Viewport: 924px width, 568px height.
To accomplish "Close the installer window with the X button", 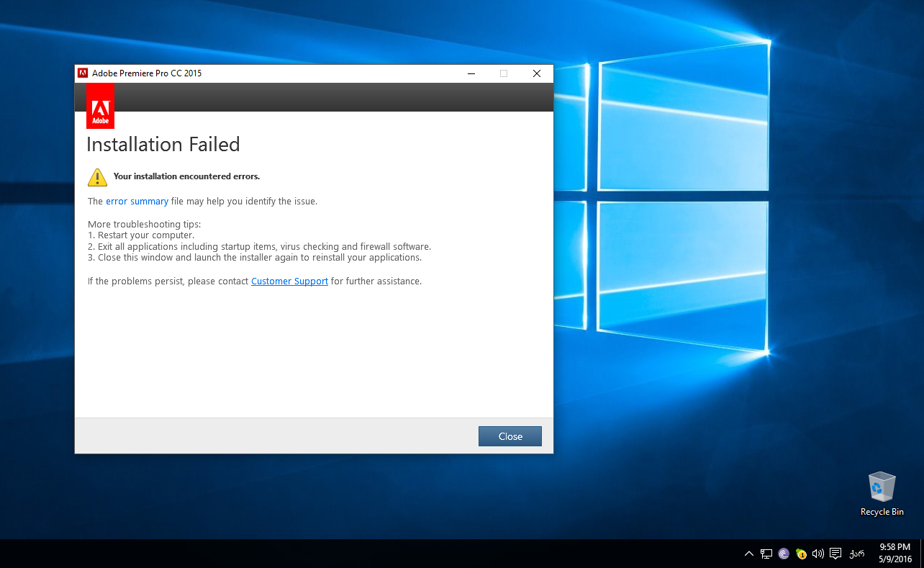I will pyautogui.click(x=537, y=73).
